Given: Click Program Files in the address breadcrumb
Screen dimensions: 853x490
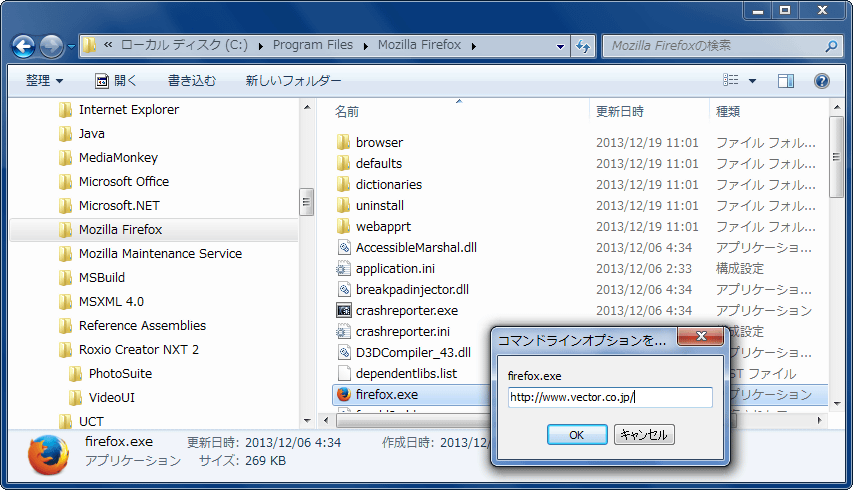Looking at the screenshot, I should pyautogui.click(x=313, y=45).
